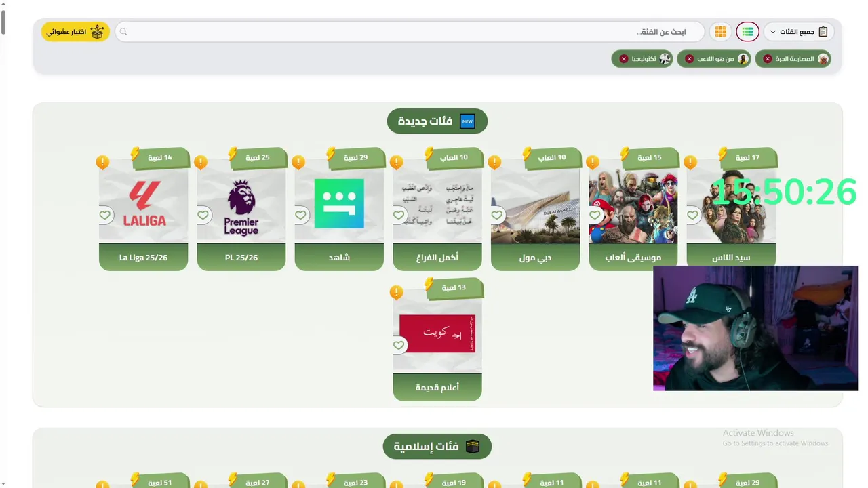The width and height of the screenshot is (868, 488).
Task: Select the La Liga 25/26 label
Action: click(x=143, y=258)
